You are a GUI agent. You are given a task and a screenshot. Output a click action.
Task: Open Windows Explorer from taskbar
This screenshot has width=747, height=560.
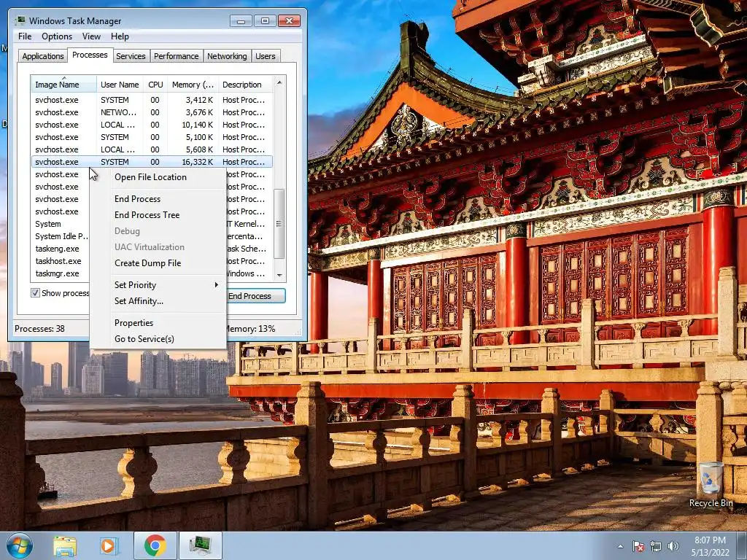click(x=65, y=546)
